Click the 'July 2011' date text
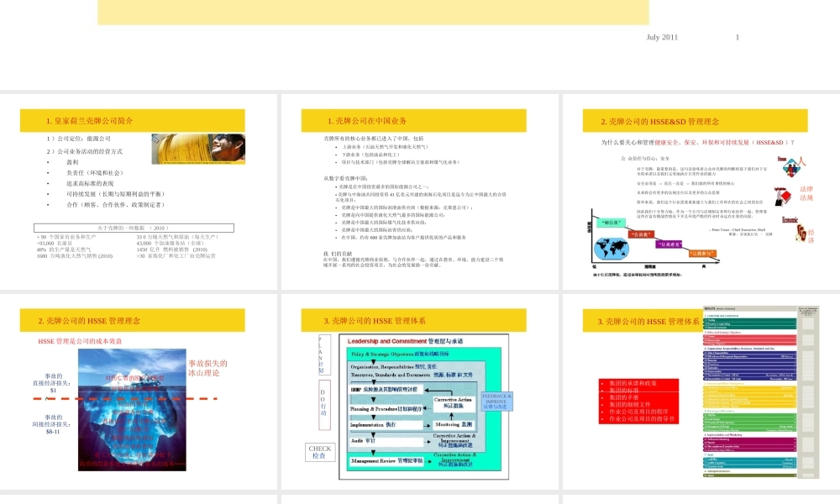This screenshot has height=504, width=840. point(662,37)
